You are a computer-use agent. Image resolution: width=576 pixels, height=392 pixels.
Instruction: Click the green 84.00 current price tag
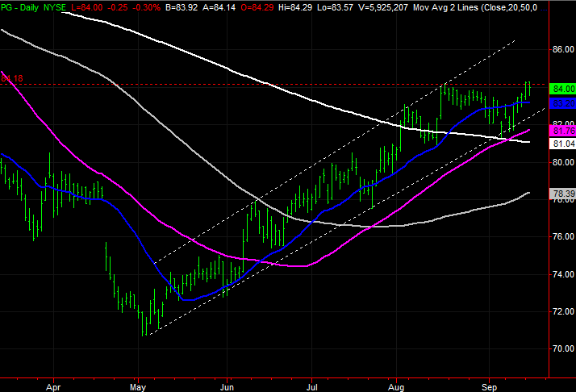562,89
